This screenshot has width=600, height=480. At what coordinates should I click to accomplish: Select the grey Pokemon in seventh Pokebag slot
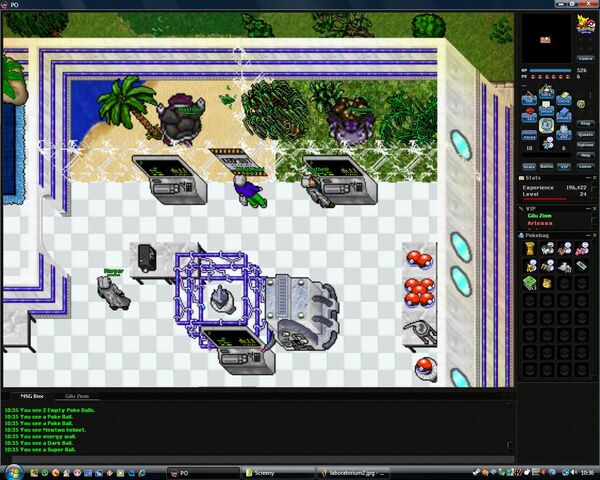click(564, 266)
